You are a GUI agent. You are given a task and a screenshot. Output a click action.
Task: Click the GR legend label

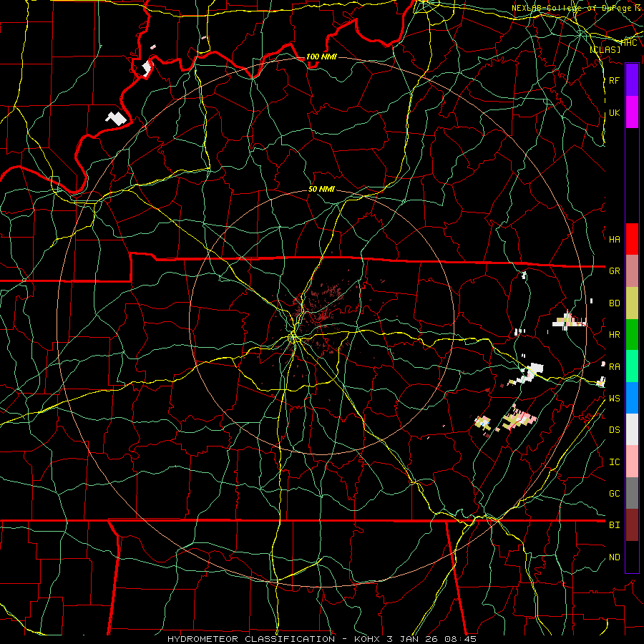click(615, 271)
